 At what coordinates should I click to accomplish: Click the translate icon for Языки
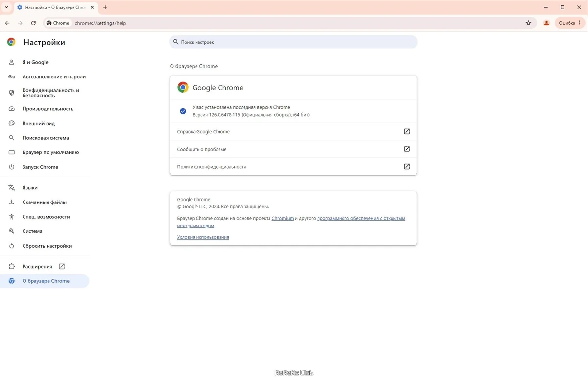12,188
